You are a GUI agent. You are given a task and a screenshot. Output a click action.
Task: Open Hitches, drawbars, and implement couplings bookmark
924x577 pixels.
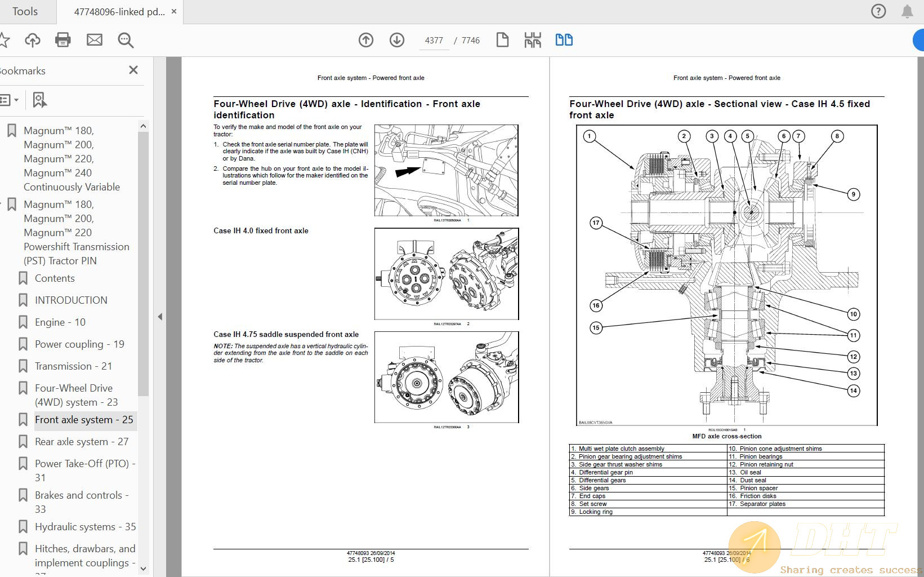point(85,558)
